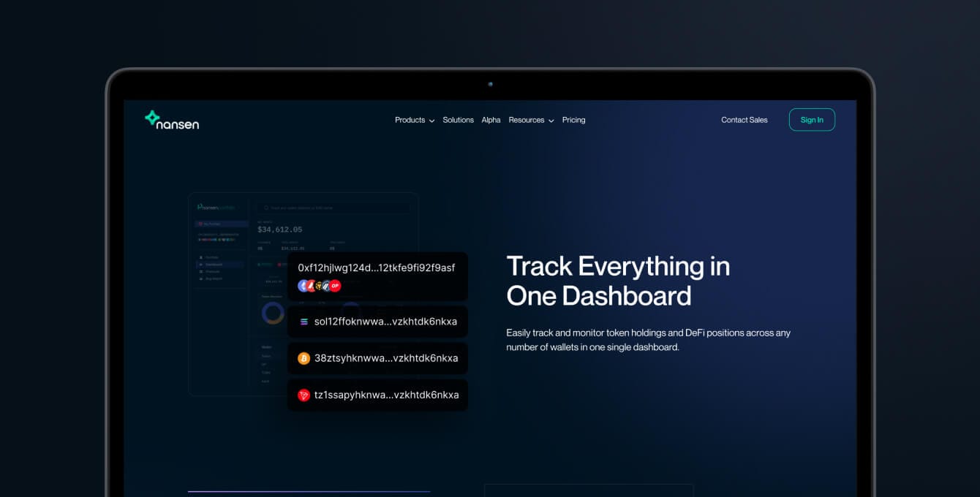Viewport: 980px width, 497px height.
Task: Open the Solutions nav item
Action: point(458,120)
